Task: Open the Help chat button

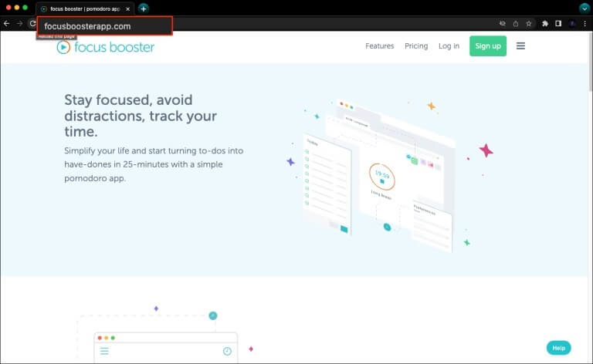Action: (558, 348)
